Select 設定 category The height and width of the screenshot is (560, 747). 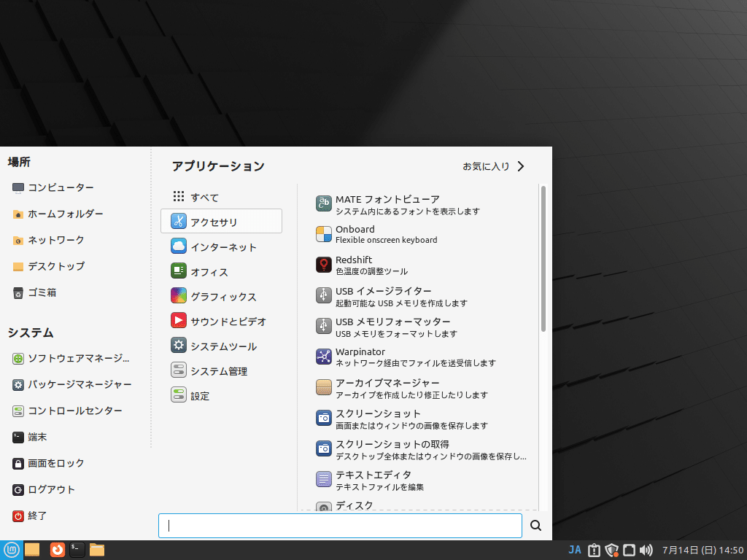[x=221, y=395]
